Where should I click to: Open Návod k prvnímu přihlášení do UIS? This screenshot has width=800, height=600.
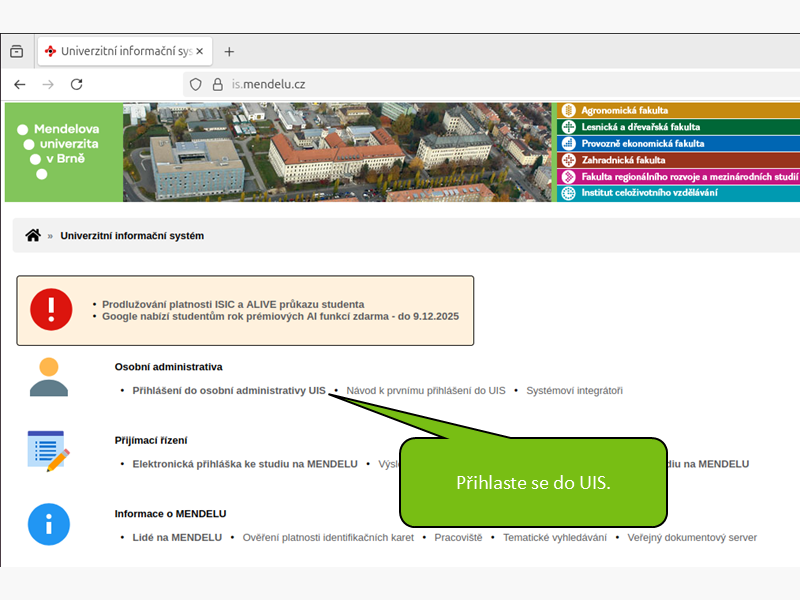click(x=425, y=390)
